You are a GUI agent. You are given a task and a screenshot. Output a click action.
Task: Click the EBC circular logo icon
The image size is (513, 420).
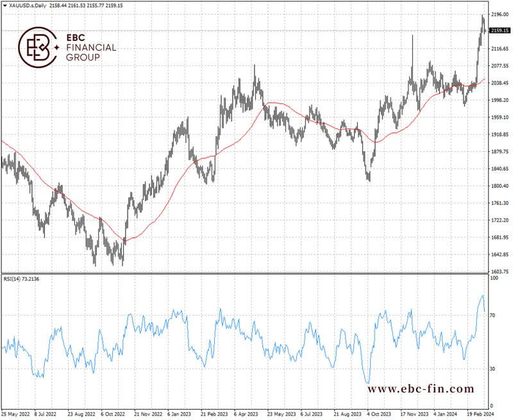coord(36,47)
